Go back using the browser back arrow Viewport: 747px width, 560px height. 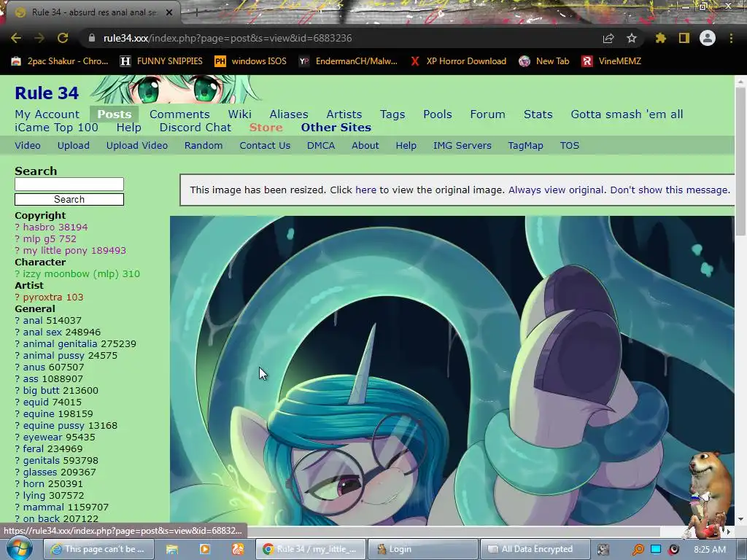(x=16, y=38)
